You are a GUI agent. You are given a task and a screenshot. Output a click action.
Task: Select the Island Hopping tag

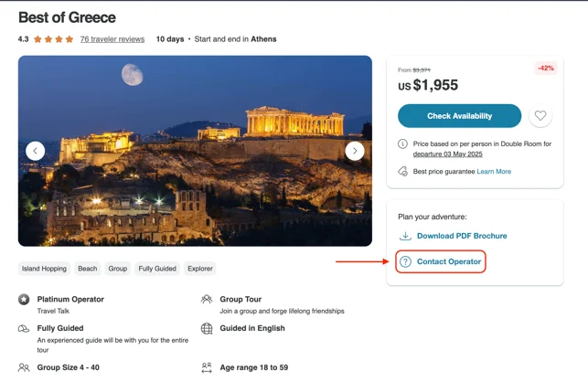tap(44, 269)
